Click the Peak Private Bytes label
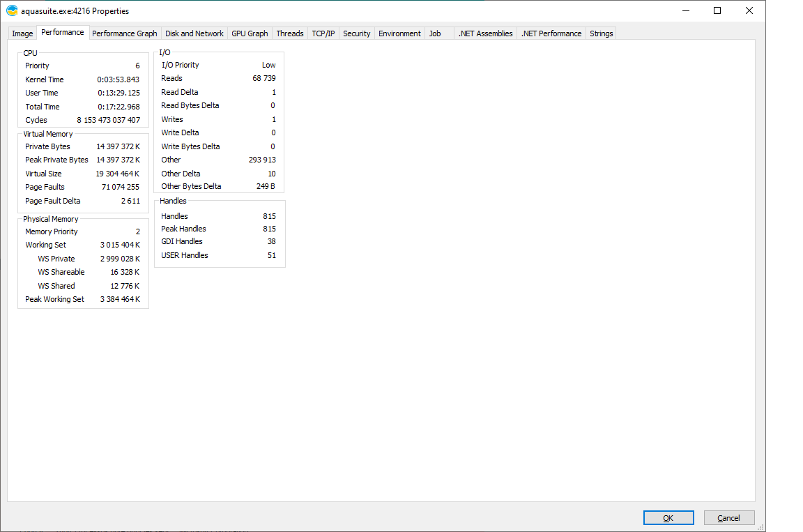 click(x=56, y=160)
